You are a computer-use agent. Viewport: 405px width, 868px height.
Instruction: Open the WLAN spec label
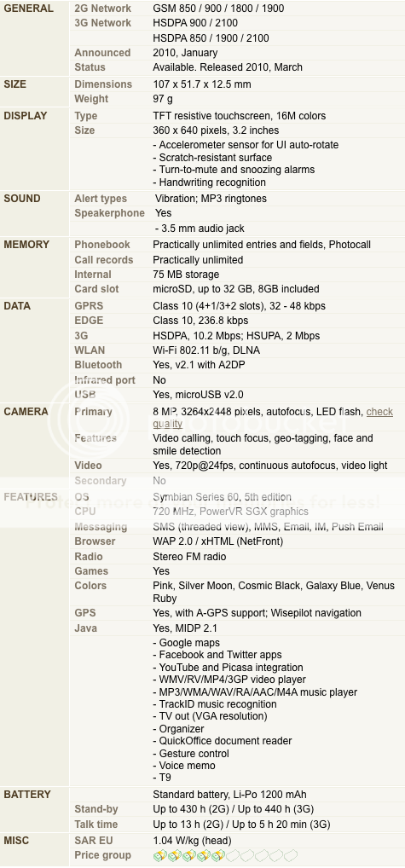click(x=90, y=350)
